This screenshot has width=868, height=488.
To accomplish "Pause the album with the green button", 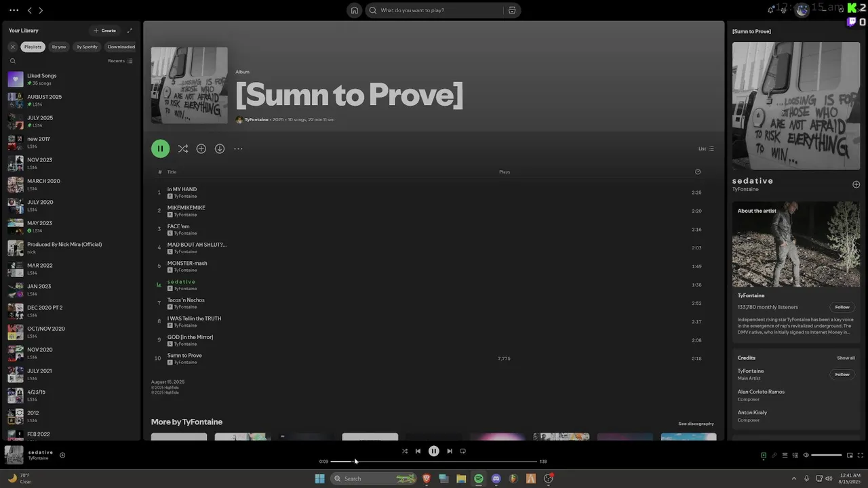I will [160, 148].
